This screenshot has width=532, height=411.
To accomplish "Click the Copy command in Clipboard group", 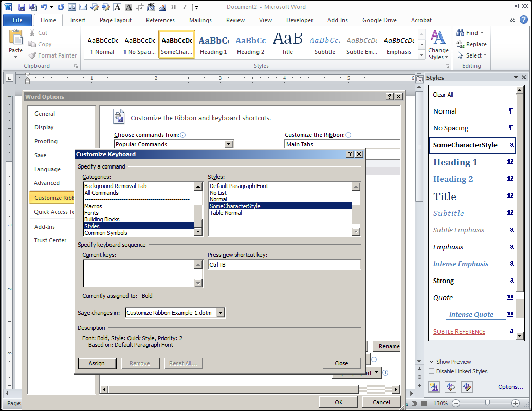I will 40,44.
